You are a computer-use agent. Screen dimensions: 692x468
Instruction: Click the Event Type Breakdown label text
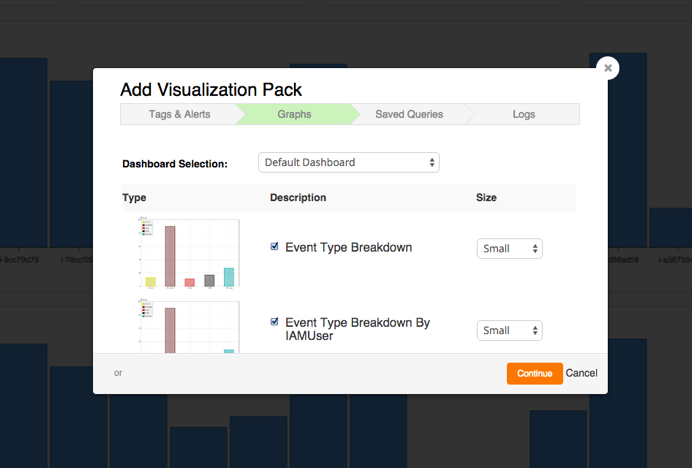click(348, 247)
